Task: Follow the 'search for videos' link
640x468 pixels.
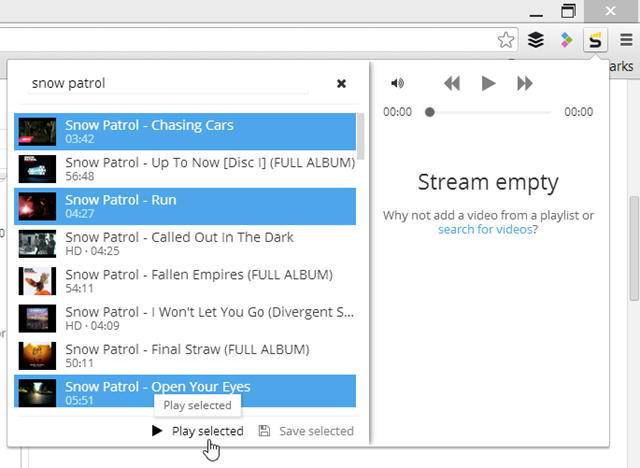Action: (x=485, y=229)
